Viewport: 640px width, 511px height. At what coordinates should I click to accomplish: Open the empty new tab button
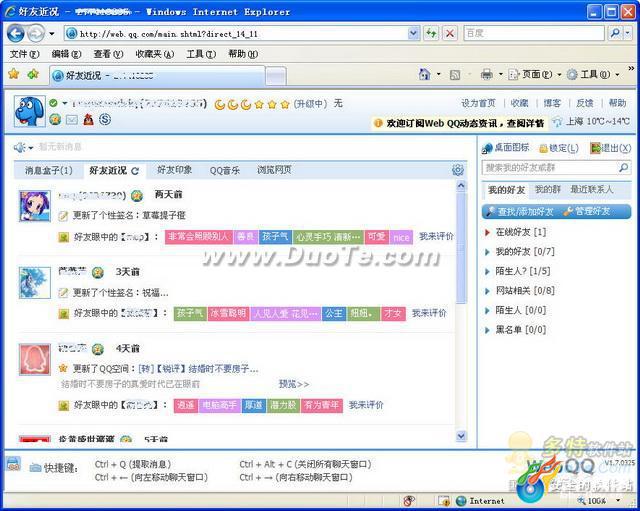(x=276, y=76)
